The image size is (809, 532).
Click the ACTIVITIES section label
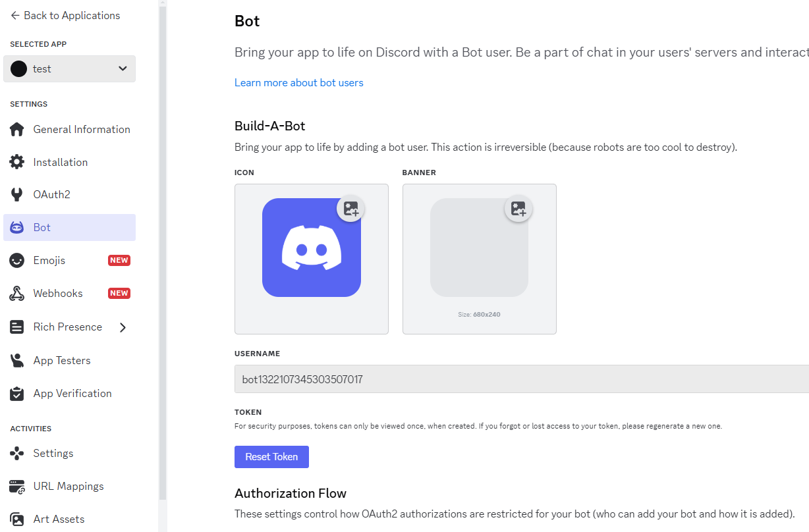tap(30, 429)
